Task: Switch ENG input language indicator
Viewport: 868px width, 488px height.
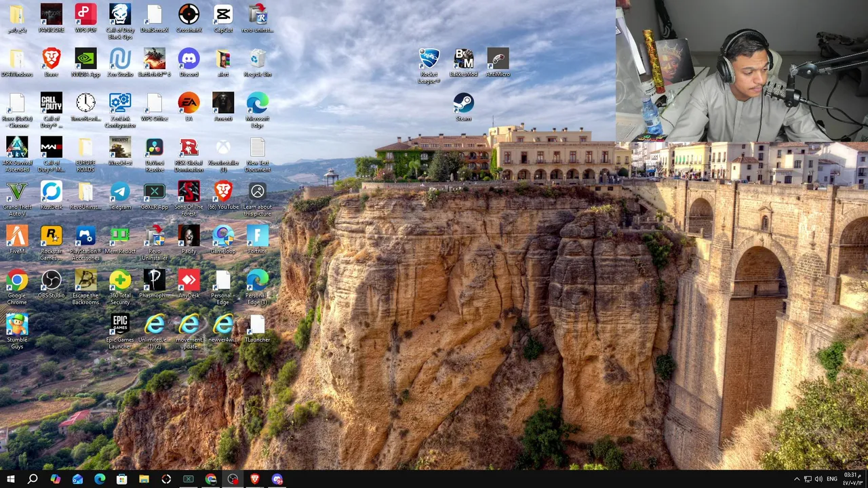Action: point(831,480)
